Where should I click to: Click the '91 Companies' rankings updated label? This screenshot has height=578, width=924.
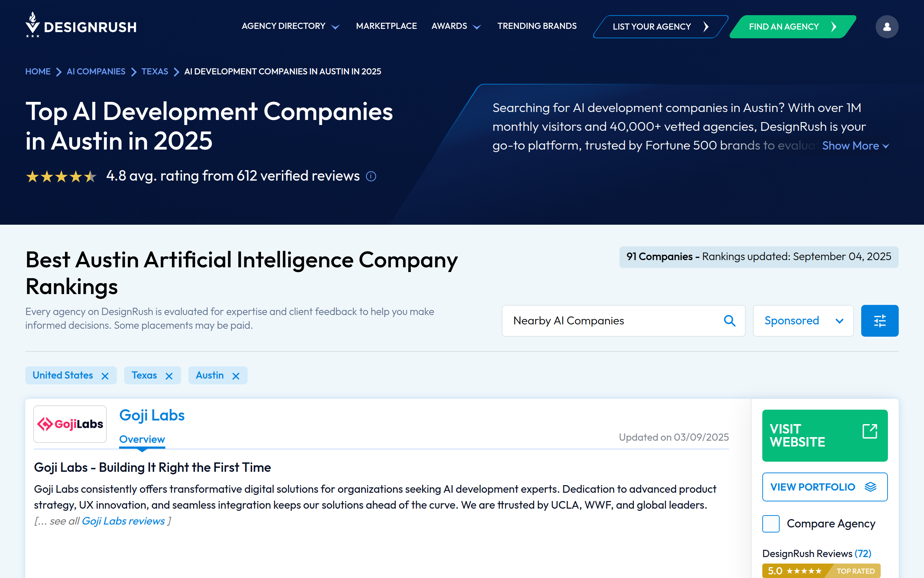[x=758, y=257]
